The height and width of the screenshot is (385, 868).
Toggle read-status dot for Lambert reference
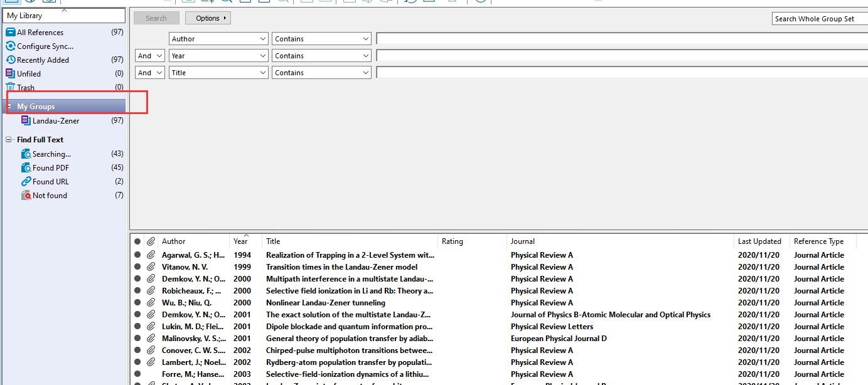tap(137, 362)
